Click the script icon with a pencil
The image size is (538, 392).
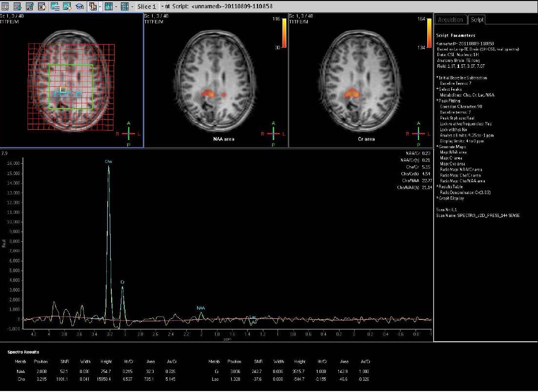[29, 6]
